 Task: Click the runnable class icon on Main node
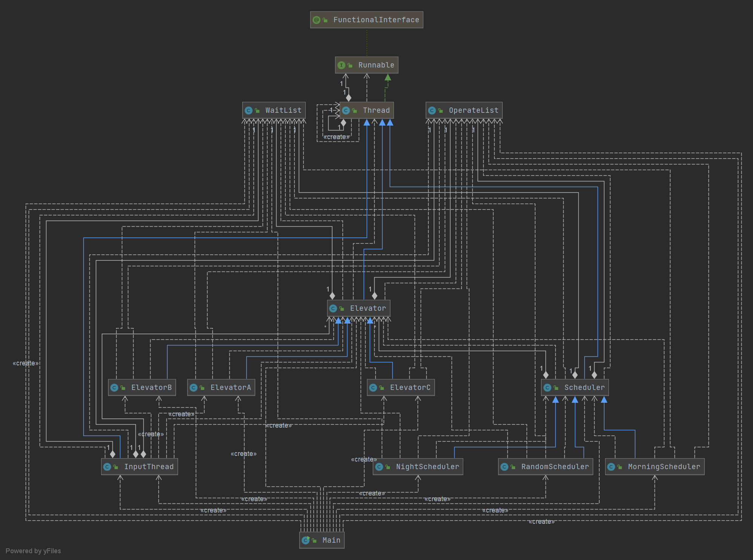pos(306,540)
